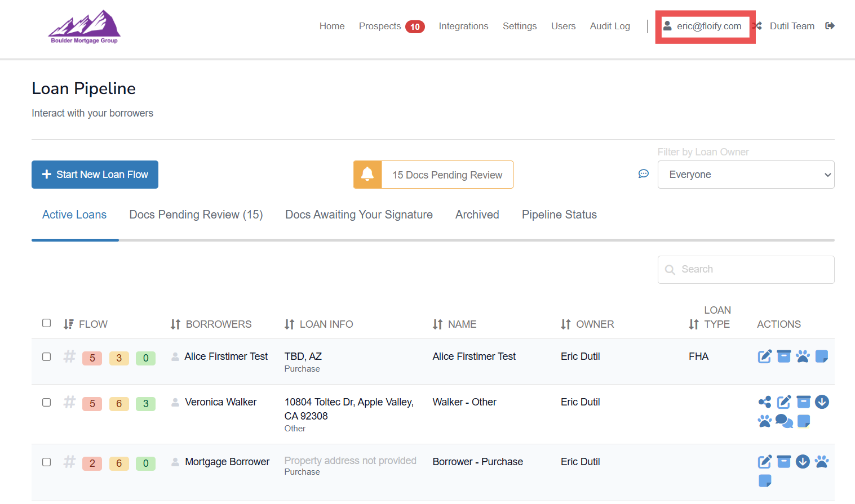Click into the pipeline Search field
Image resolution: width=855 pixels, height=504 pixels.
pos(746,270)
